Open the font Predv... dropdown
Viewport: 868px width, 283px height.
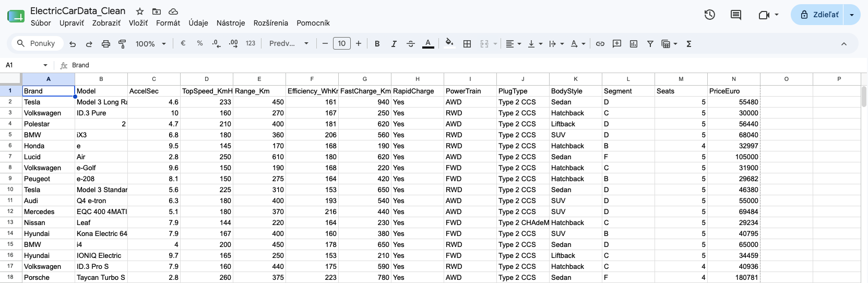(289, 43)
